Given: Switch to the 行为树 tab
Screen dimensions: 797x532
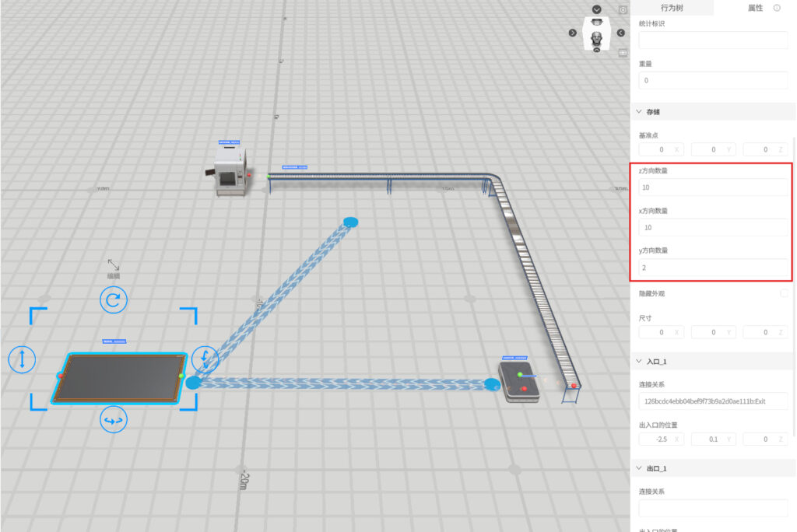Looking at the screenshot, I should 672,8.
